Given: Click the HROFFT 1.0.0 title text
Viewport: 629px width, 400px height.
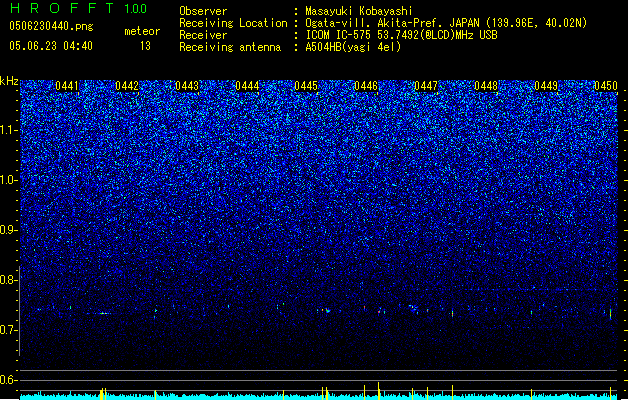Looking at the screenshot, I should (x=78, y=8).
